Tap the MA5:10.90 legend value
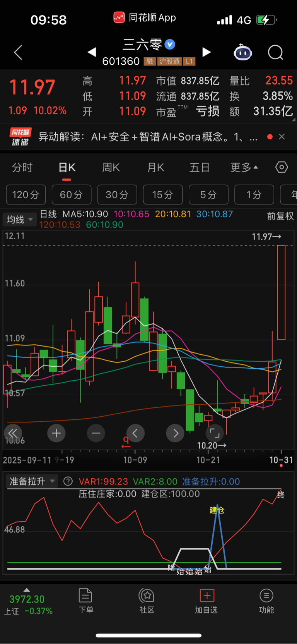Screen dimensions: 297x644 [x=85, y=214]
